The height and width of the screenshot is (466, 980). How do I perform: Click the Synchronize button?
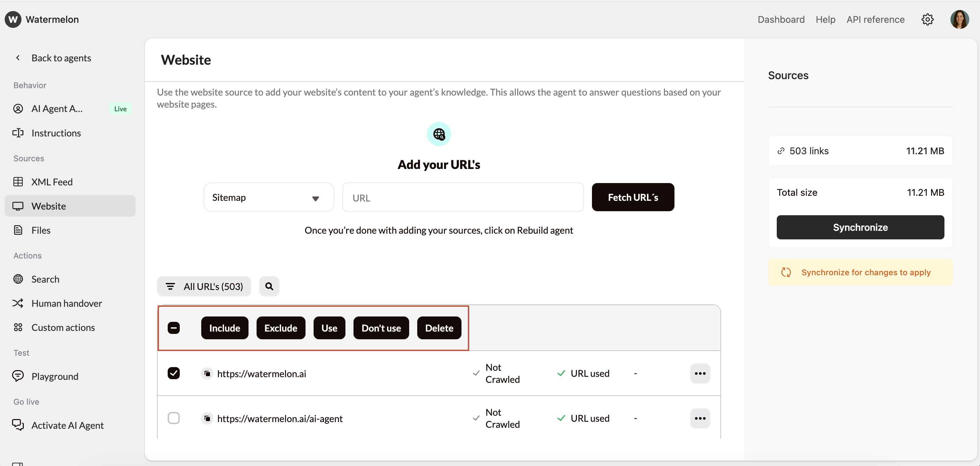pos(860,227)
